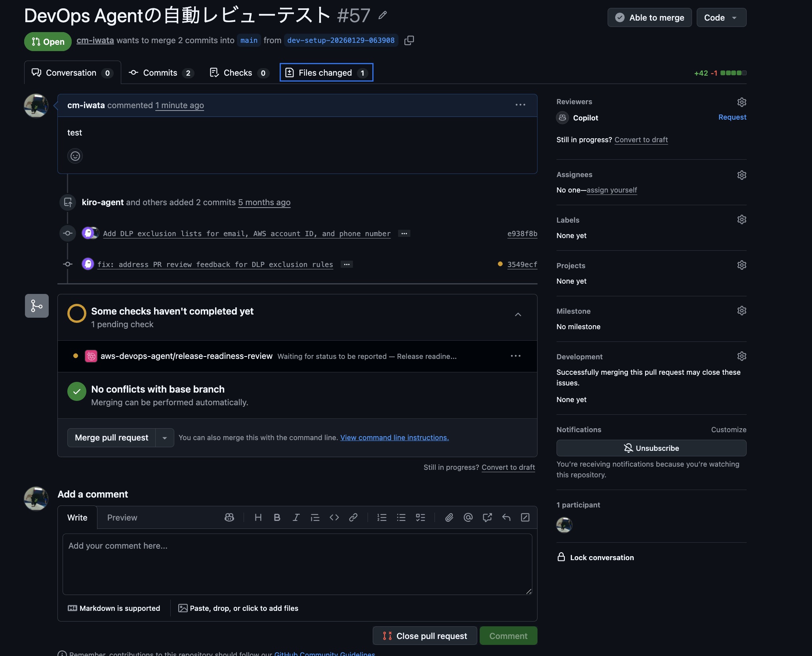
Task: Open cm-iwata comment options menu
Action: pyautogui.click(x=520, y=105)
